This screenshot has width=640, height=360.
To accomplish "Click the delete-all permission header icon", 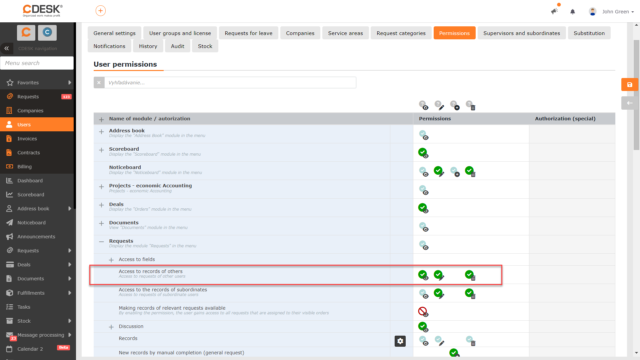I will coord(470,105).
